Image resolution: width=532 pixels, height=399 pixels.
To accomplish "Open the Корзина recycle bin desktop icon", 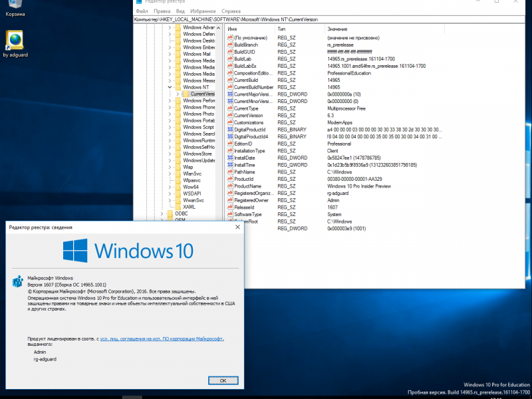I will click(15, 8).
